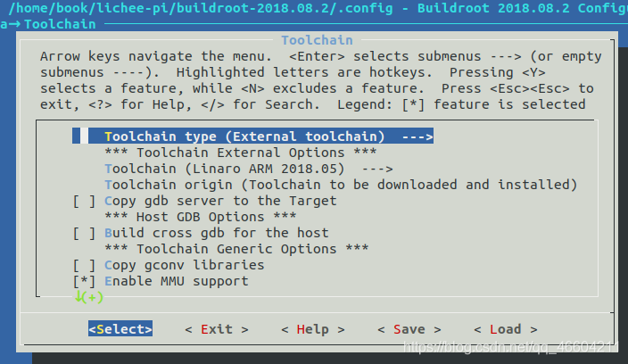Viewport: 628px width, 364px height.
Task: Open the Help button
Action: pos(313,329)
